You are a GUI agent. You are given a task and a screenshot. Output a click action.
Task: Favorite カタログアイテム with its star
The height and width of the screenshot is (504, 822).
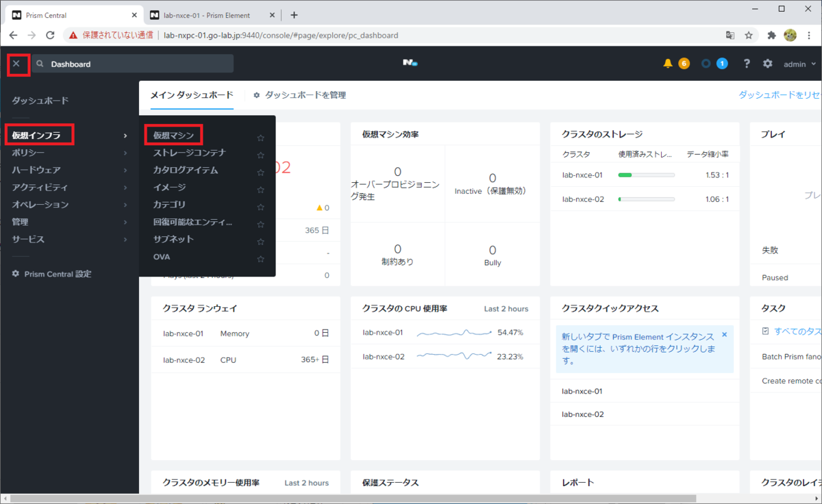pyautogui.click(x=260, y=173)
